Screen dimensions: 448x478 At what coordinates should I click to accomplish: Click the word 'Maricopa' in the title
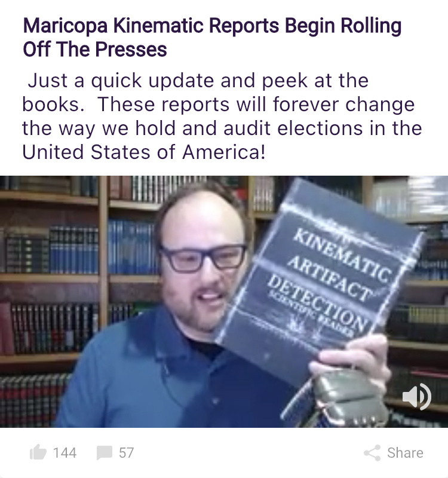click(65, 26)
